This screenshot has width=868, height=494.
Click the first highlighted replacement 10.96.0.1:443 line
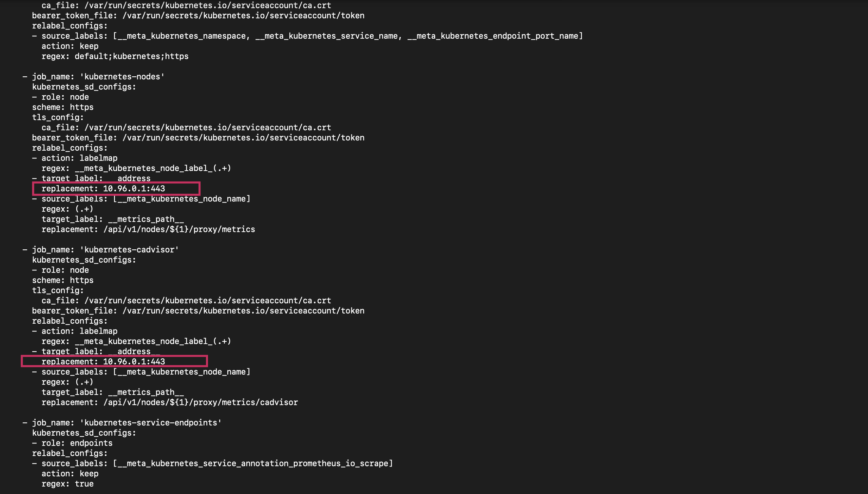coord(103,189)
